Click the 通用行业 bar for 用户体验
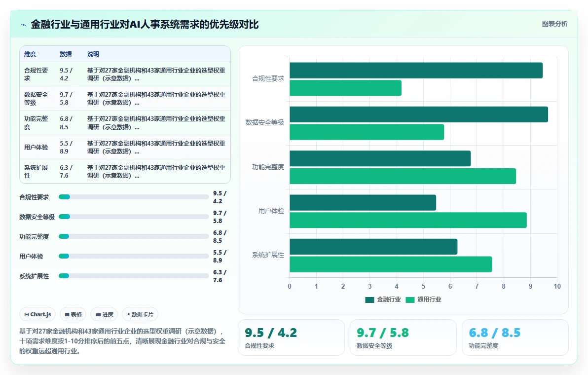This screenshot has width=588, height=375. tap(408, 220)
